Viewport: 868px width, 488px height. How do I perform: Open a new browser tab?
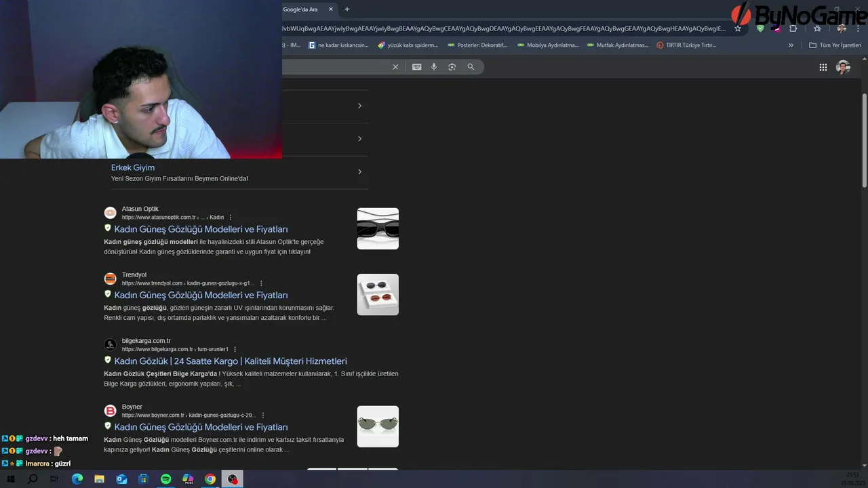[347, 9]
